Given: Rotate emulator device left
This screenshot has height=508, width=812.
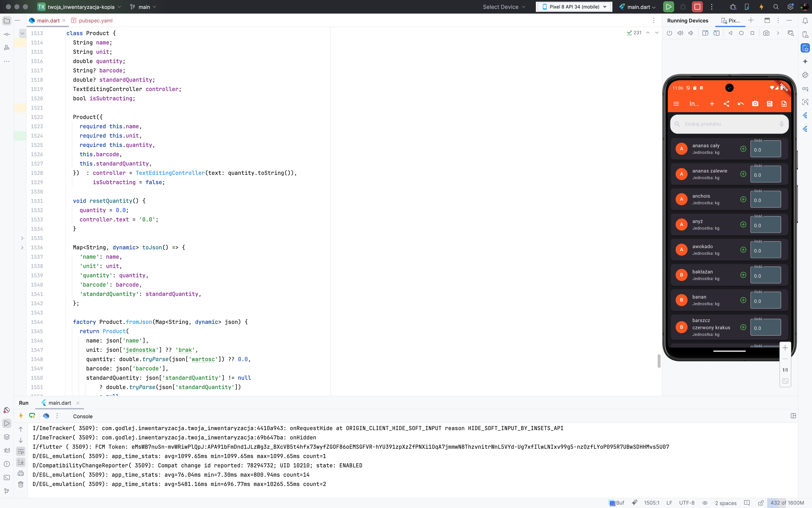Looking at the screenshot, I should 705,33.
